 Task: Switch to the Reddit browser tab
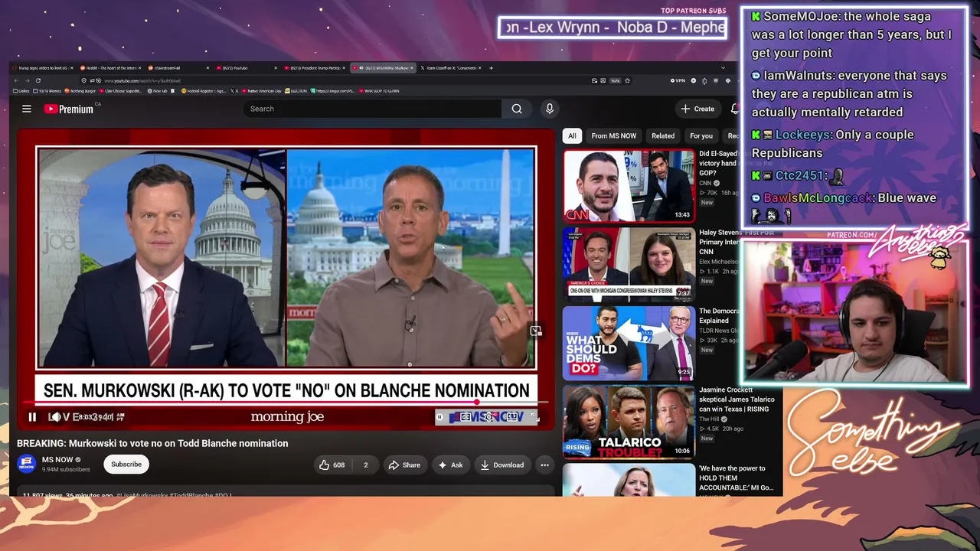pyautogui.click(x=110, y=68)
